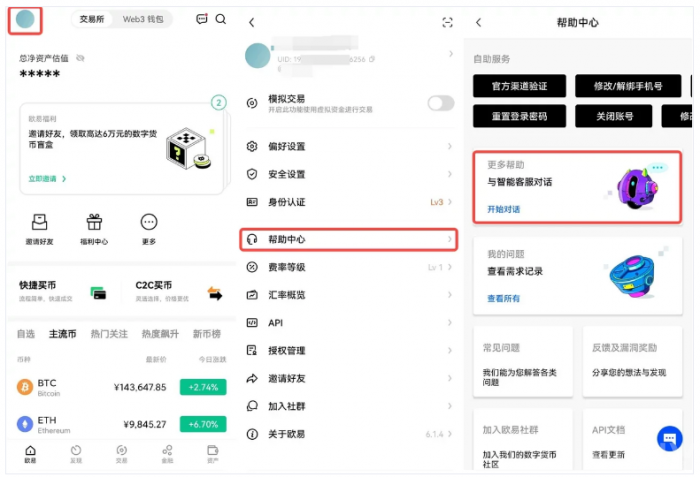Tap the profile avatar on home screen
Image resolution: width=700 pixels, height=477 pixels.
[x=25, y=19]
